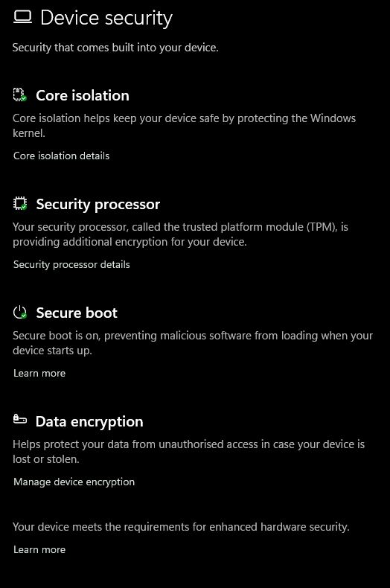Click the Windows kernel protection description text

point(184,126)
